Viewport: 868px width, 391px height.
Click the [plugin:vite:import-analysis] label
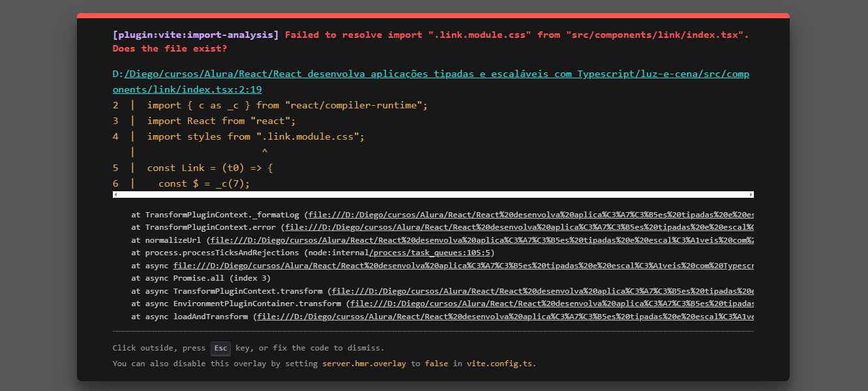point(196,35)
